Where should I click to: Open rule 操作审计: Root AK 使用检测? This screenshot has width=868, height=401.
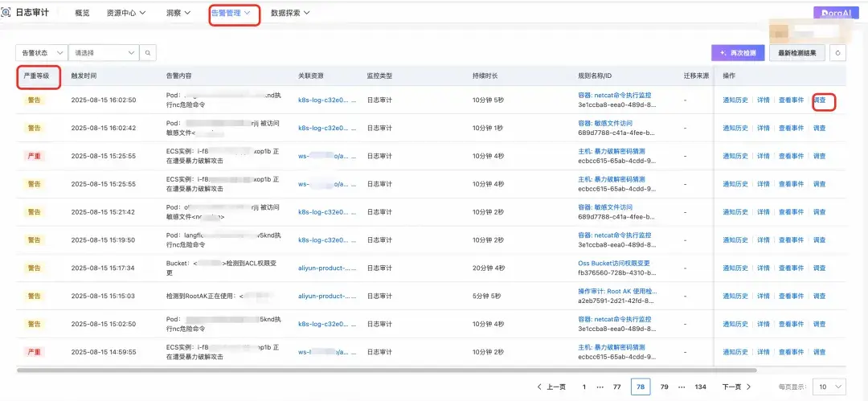[x=618, y=291]
